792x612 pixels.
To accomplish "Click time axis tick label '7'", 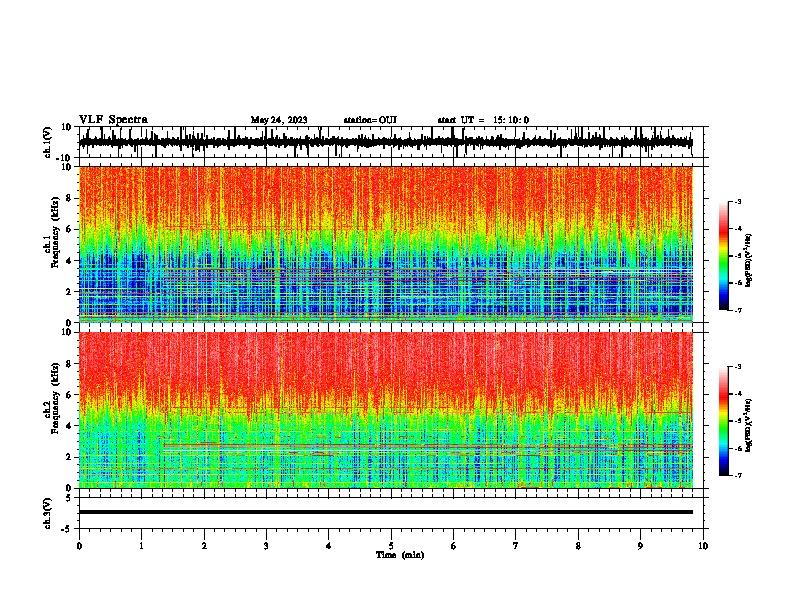I will (x=516, y=546).
